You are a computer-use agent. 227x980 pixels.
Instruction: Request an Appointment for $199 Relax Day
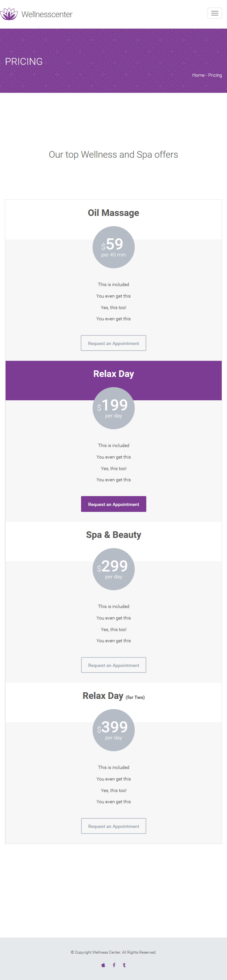click(x=113, y=504)
